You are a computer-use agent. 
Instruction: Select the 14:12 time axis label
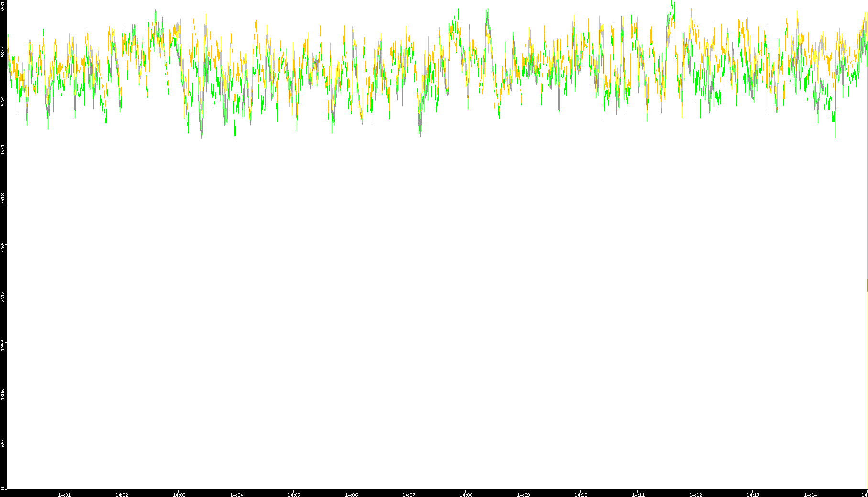click(695, 494)
